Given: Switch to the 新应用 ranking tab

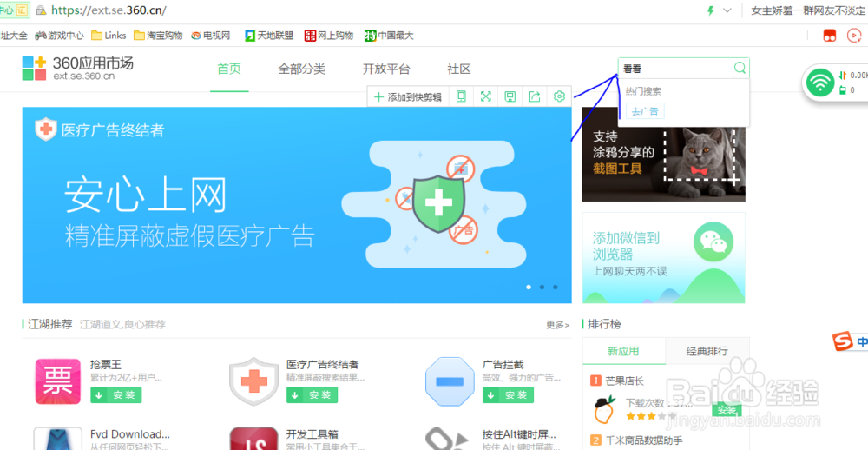Looking at the screenshot, I should (623, 351).
